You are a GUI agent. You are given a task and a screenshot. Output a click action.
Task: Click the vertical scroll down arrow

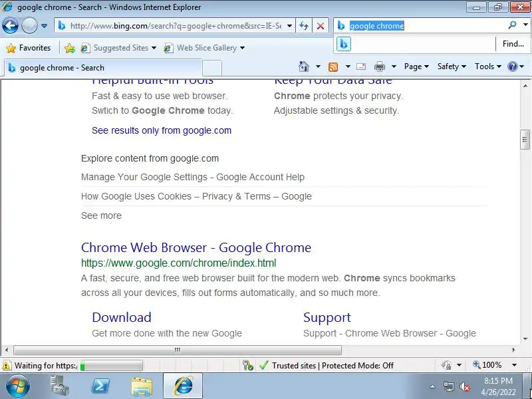point(525,338)
